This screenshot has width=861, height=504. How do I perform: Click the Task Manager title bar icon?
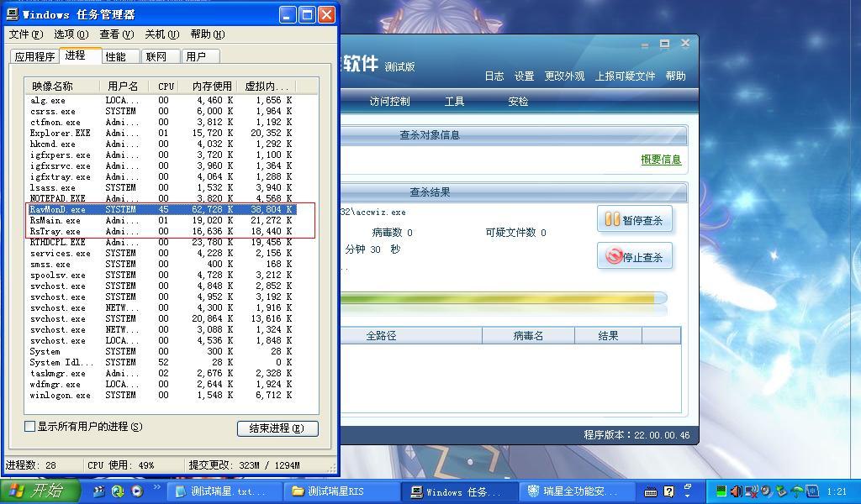(13, 13)
